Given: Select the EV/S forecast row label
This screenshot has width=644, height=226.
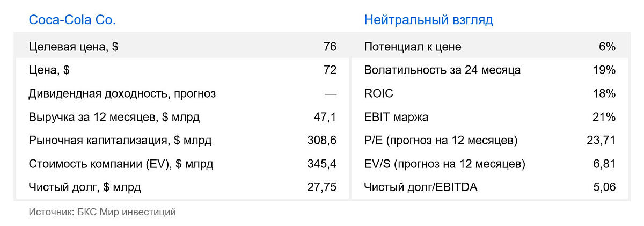Looking at the screenshot, I should coord(444,164).
